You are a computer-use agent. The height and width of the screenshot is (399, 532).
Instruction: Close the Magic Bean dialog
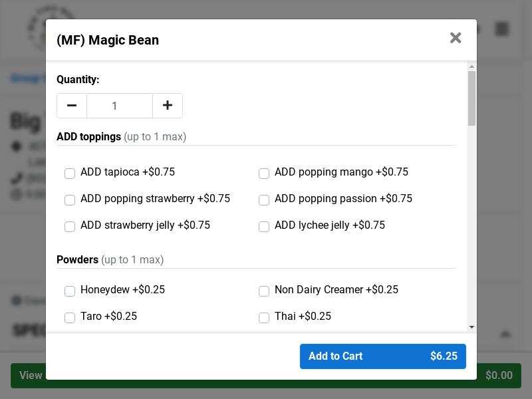tap(456, 38)
